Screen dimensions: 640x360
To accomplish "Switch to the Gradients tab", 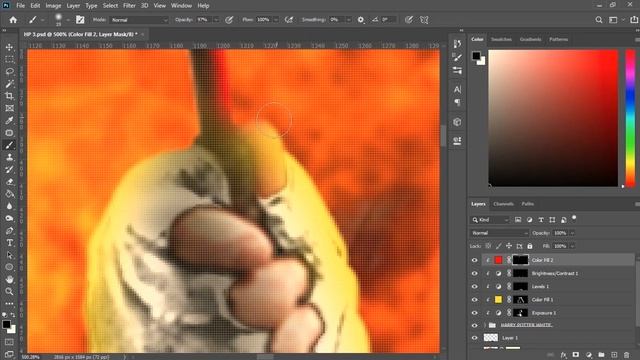I will pos(530,39).
